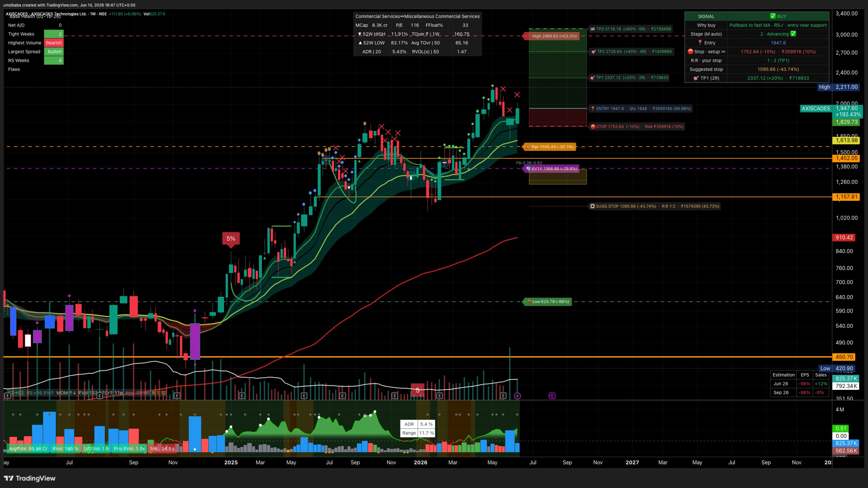Click the ADR 5.4 % value cell

point(426,424)
